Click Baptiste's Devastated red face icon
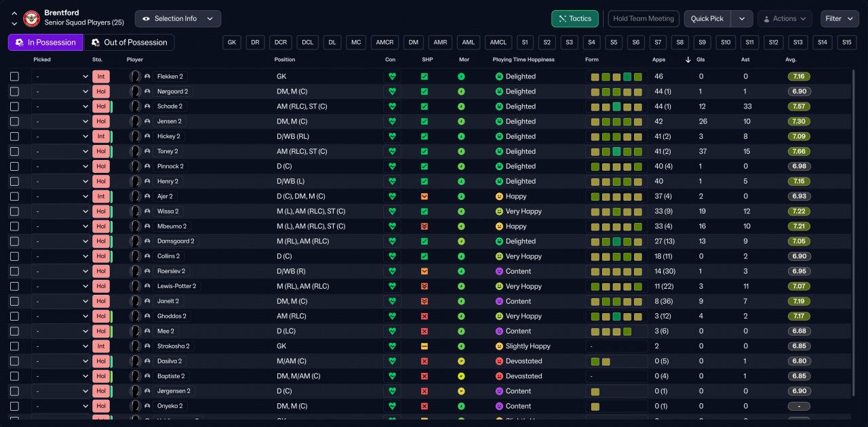Viewport: 868px width, 427px height. click(499, 376)
